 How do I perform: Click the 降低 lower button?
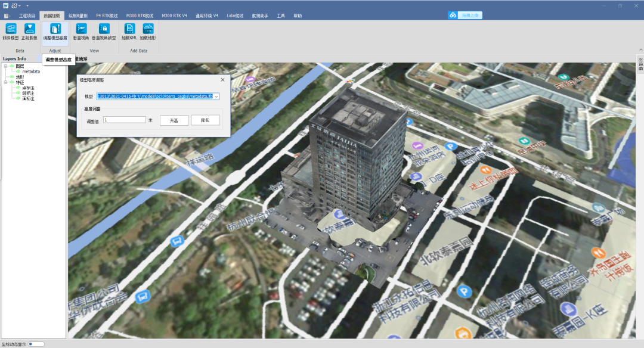tap(205, 120)
